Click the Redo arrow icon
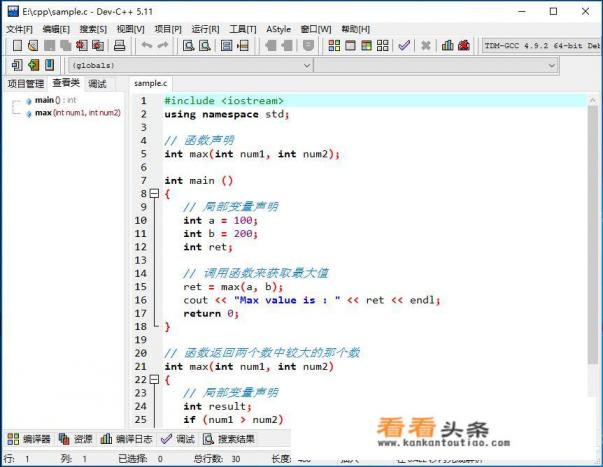This screenshot has width=603, height=467. point(163,45)
